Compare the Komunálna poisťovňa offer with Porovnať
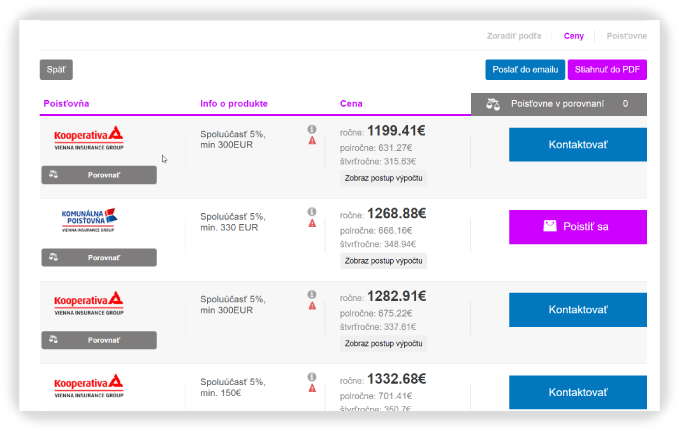The width and height of the screenshot is (679, 431). pos(99,257)
